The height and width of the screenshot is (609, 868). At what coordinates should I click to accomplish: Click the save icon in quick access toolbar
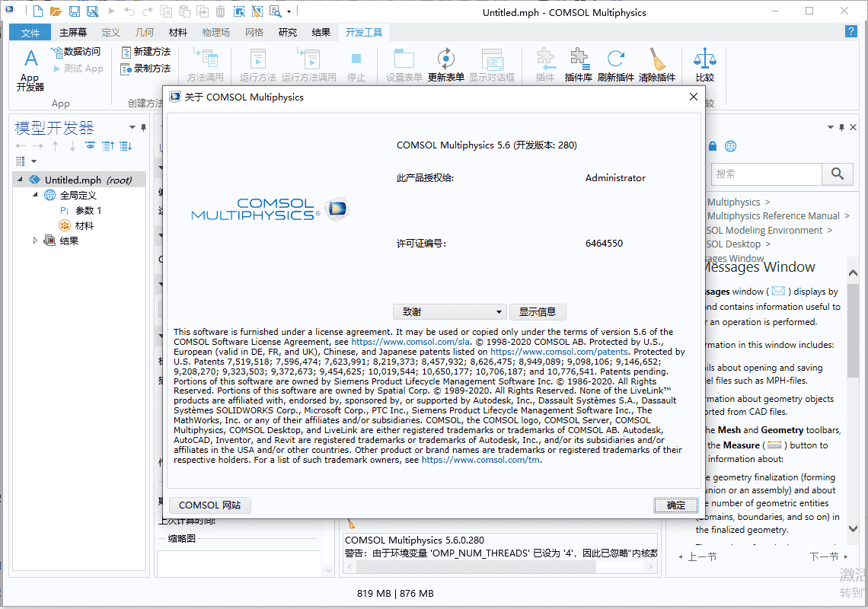[x=75, y=11]
